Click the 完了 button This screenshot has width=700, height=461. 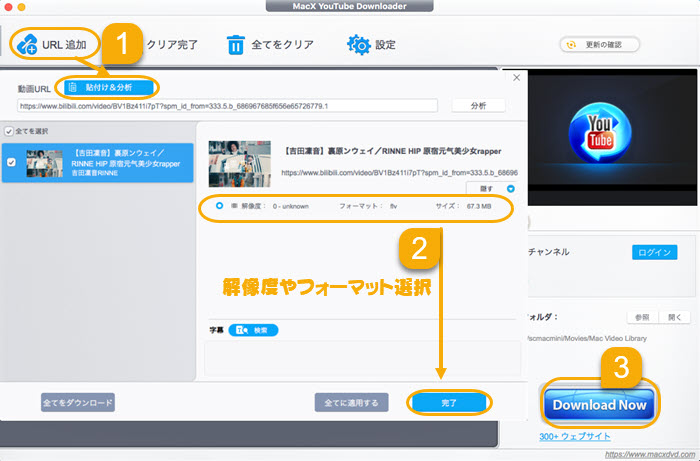[x=449, y=403]
